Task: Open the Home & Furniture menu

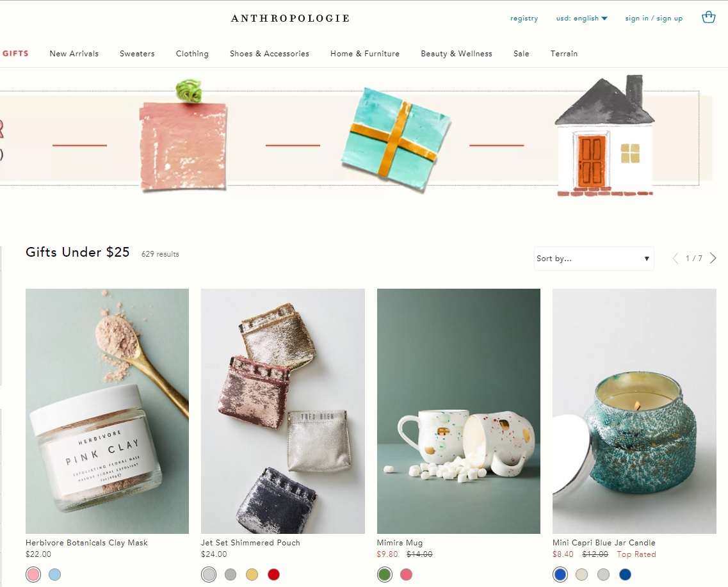Action: 365,54
